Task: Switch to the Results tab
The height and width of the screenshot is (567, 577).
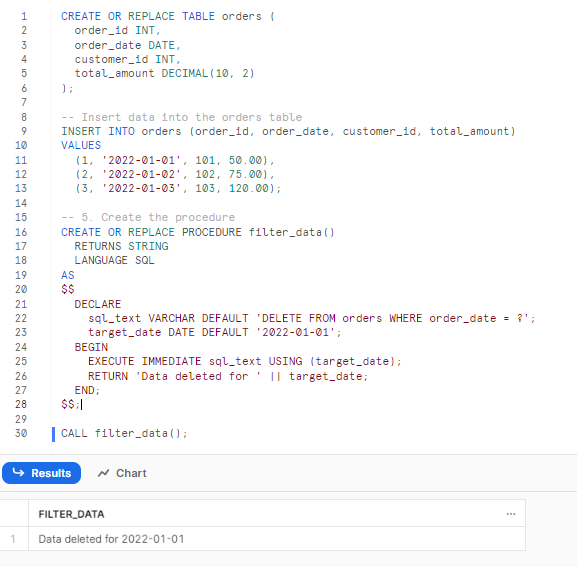Action: point(41,473)
